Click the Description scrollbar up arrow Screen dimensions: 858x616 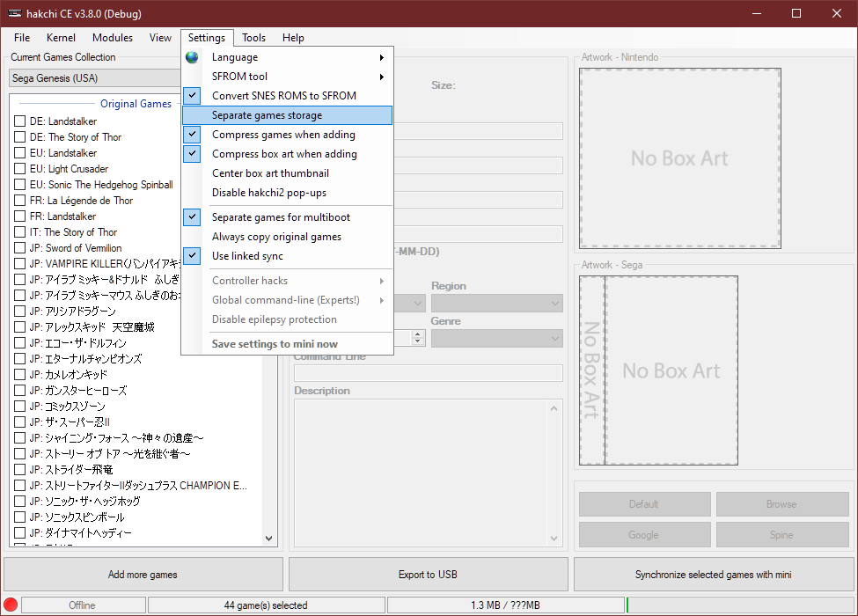554,408
